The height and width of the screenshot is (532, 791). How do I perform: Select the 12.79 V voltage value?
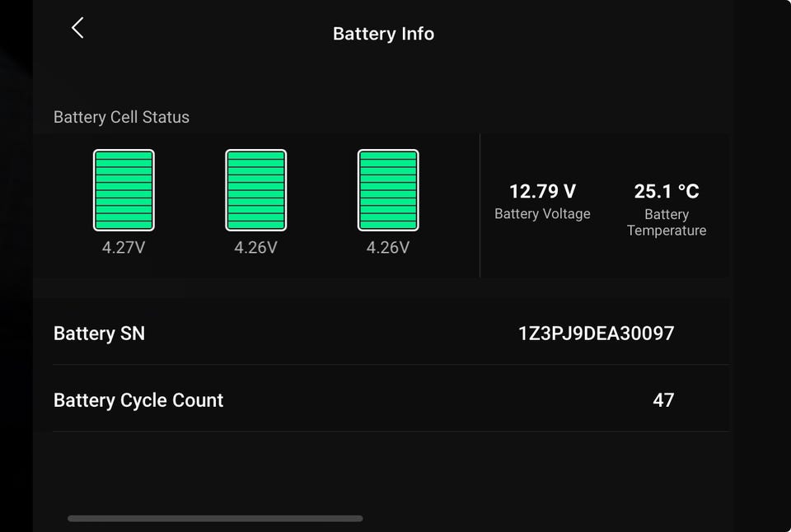(x=542, y=192)
